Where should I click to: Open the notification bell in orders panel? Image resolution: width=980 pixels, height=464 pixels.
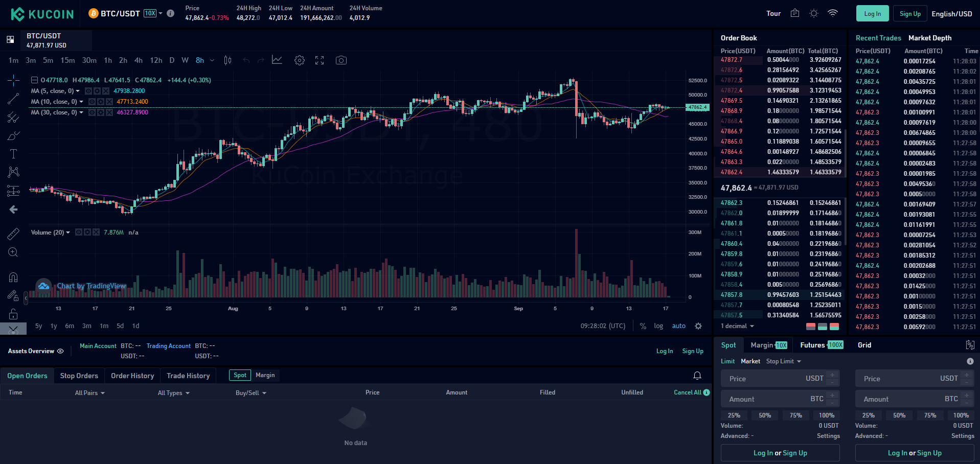[x=697, y=376]
